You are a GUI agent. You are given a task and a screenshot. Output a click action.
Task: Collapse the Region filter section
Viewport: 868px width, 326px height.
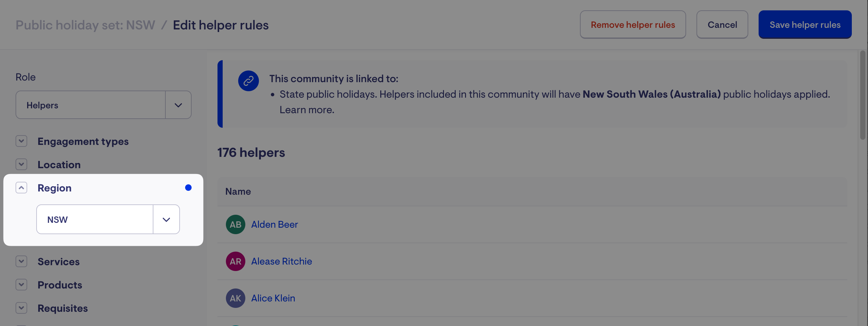coord(21,188)
